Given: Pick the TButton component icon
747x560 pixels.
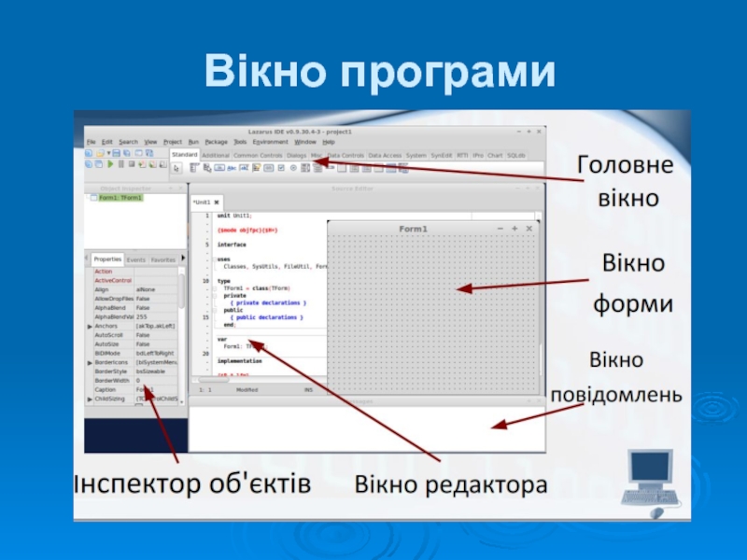Looking at the screenshot, I should tap(219, 168).
